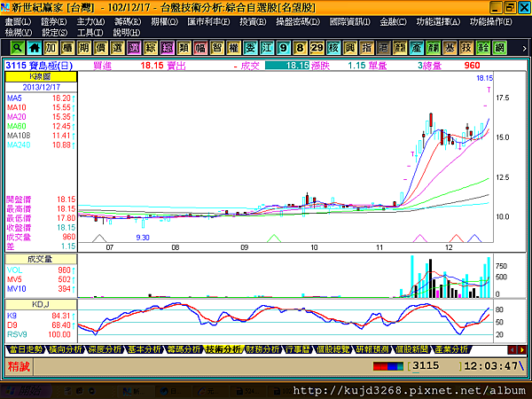Open the 國際資訊(I) menu
The height and width of the screenshot is (399, 532).
click(x=350, y=21)
